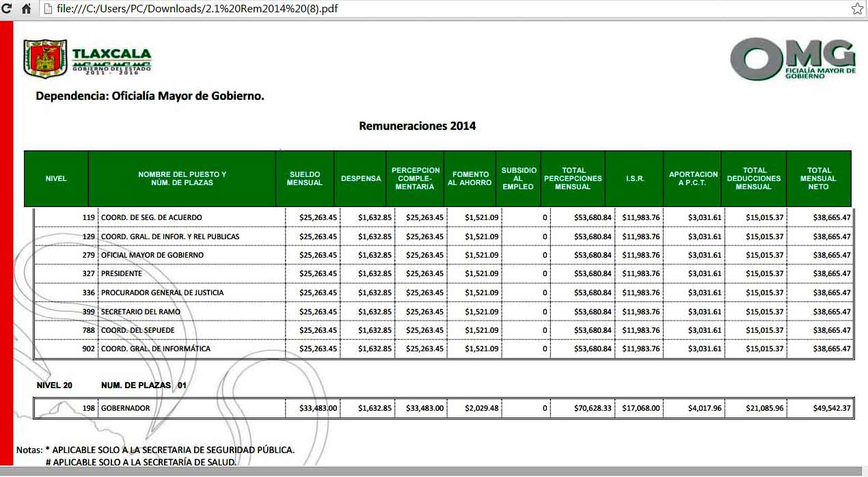Click the PROCURADOR GENERAL DE JUSTICIA row
The height and width of the screenshot is (477, 868).
point(162,292)
